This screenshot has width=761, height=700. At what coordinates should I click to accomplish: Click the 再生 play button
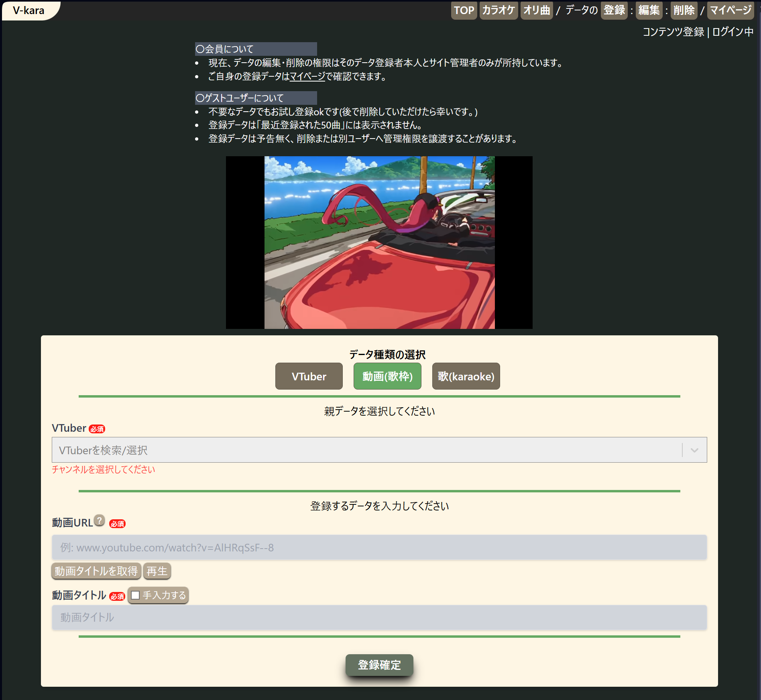point(157,571)
